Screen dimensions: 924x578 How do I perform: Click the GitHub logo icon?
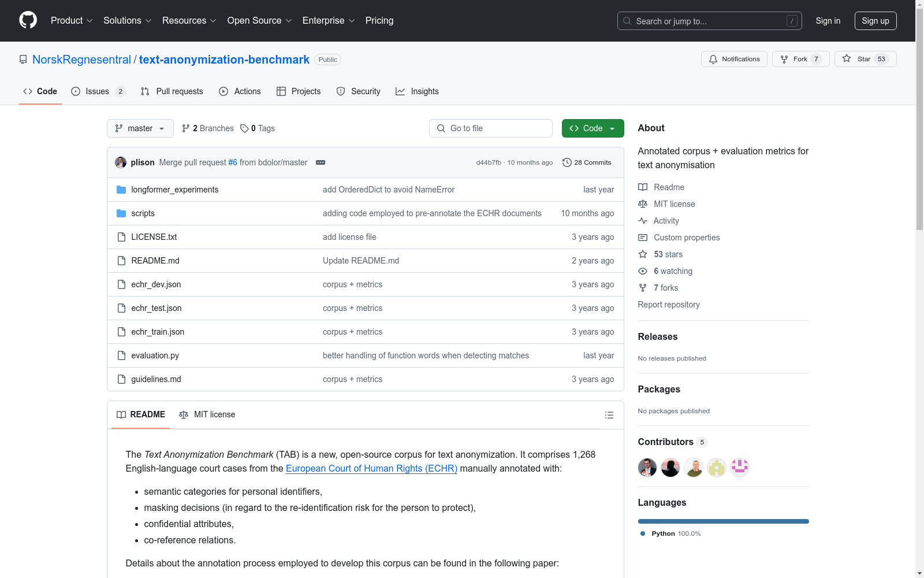point(28,20)
